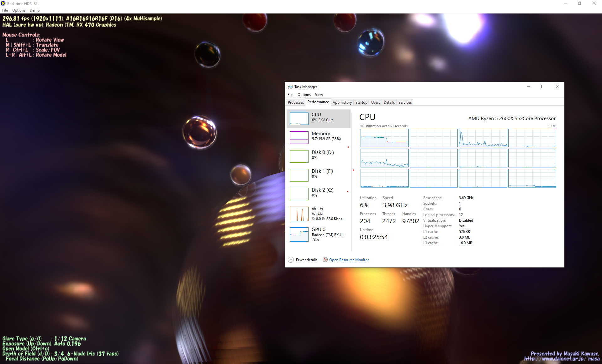Collapse view with Fewer details arrow

(x=291, y=260)
